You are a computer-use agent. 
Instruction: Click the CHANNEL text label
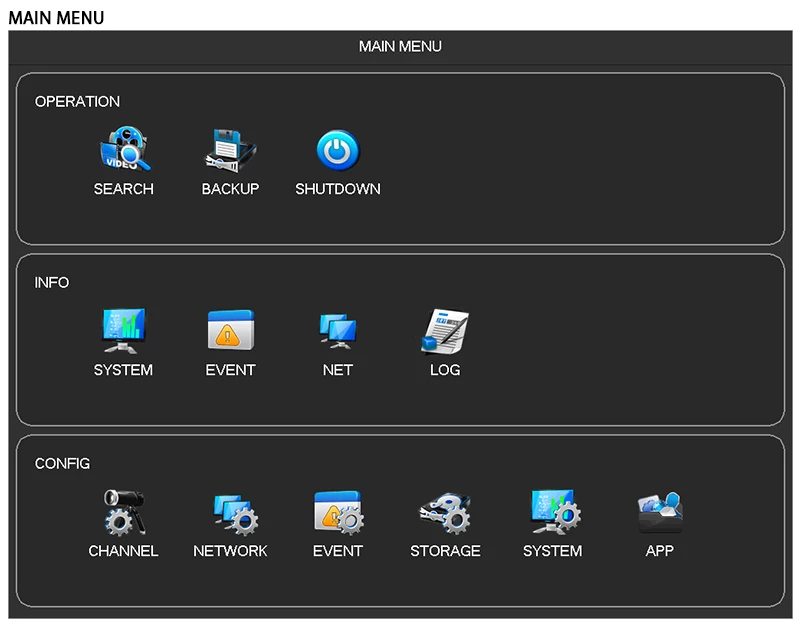pos(123,551)
